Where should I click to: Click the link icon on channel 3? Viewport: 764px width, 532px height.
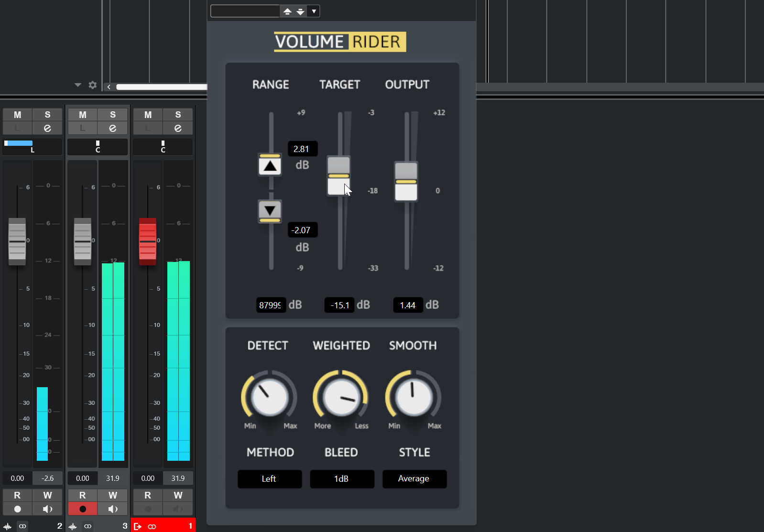87,526
